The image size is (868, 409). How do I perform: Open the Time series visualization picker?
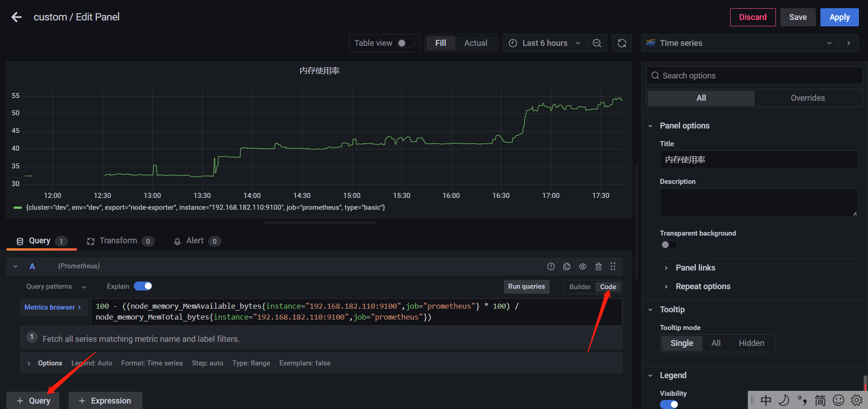coord(740,43)
